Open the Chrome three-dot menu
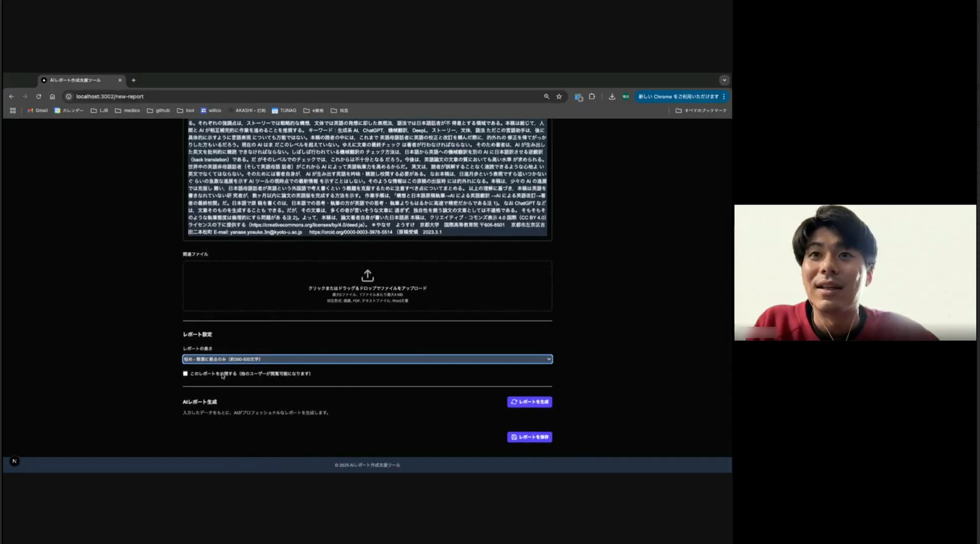 pos(724,97)
